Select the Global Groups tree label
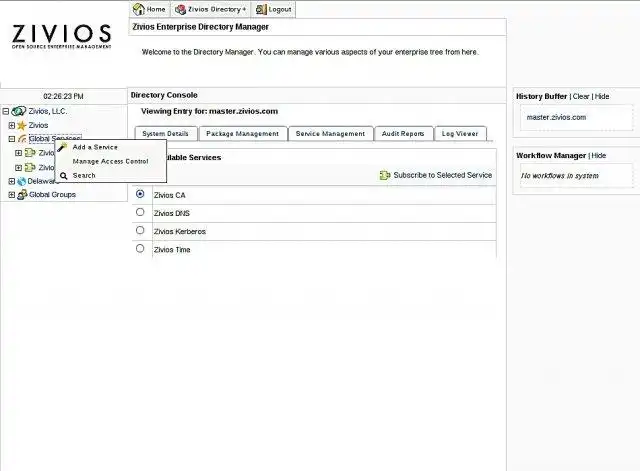Screen dimensions: 640x471 point(53,195)
